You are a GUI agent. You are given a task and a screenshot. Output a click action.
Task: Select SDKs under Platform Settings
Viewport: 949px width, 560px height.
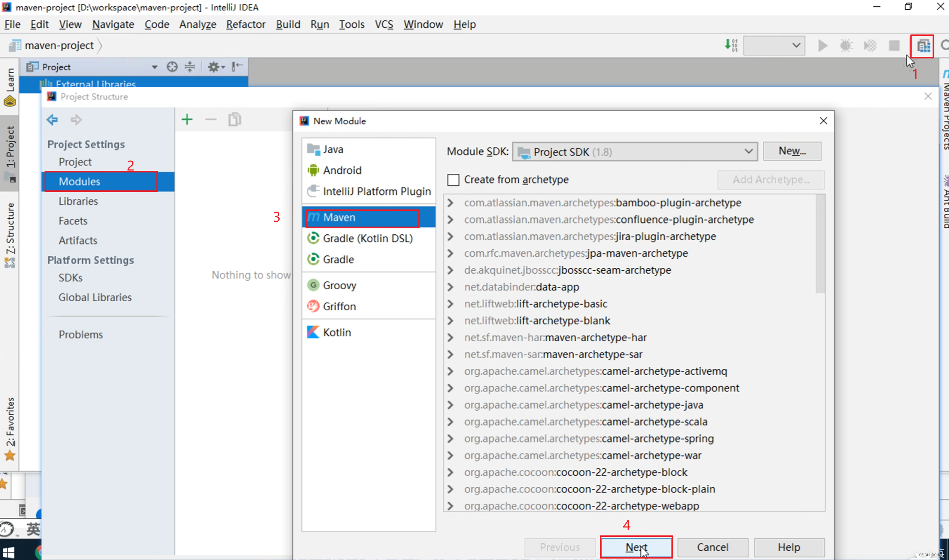[x=108, y=278]
